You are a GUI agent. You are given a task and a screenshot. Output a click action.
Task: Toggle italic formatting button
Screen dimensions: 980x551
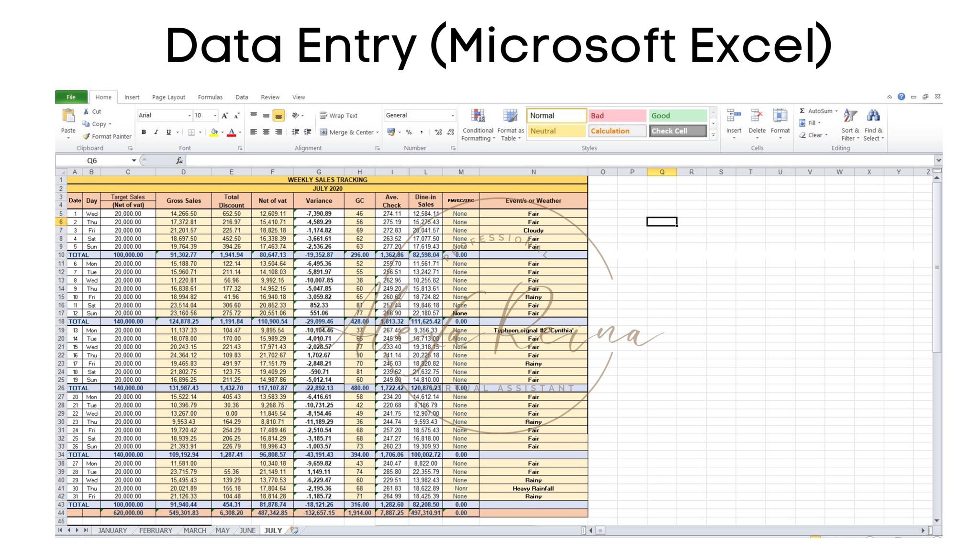[x=156, y=132]
